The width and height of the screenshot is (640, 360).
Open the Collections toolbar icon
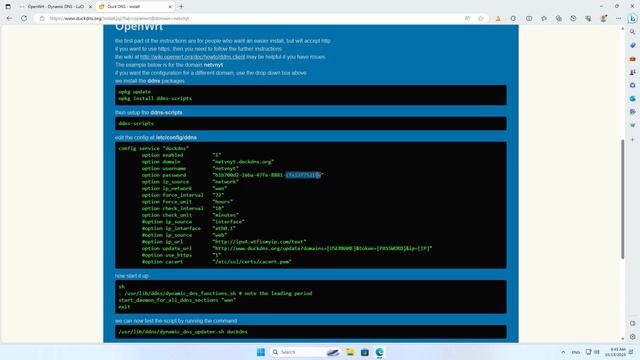(x=558, y=18)
